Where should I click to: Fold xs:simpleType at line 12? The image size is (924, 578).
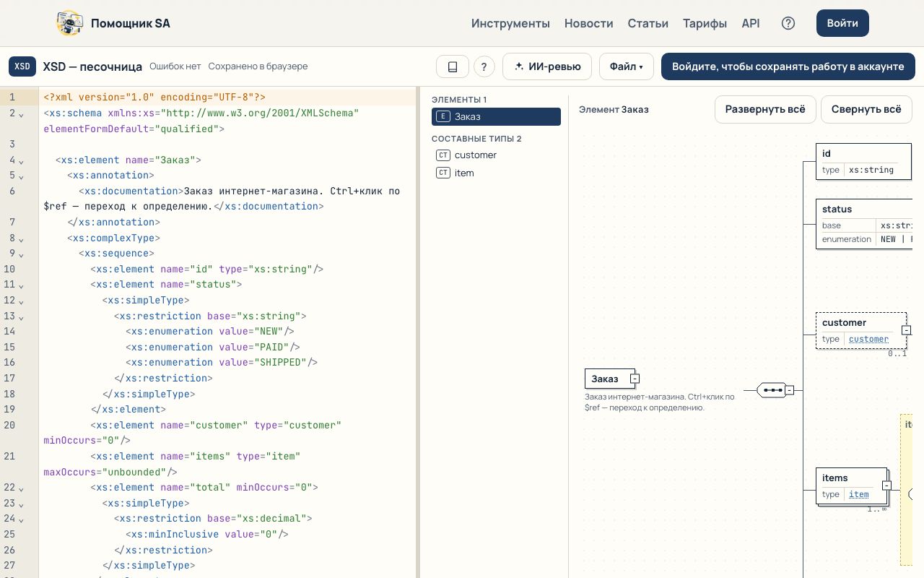coord(21,301)
